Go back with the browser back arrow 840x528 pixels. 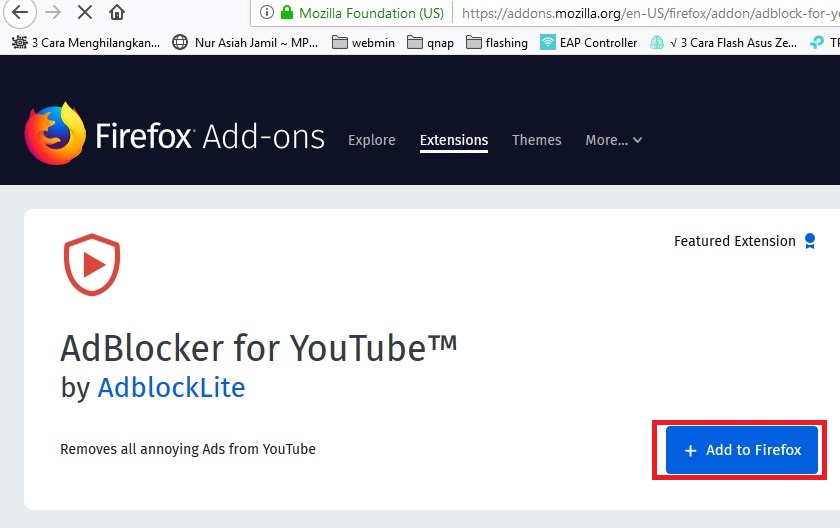[x=20, y=12]
